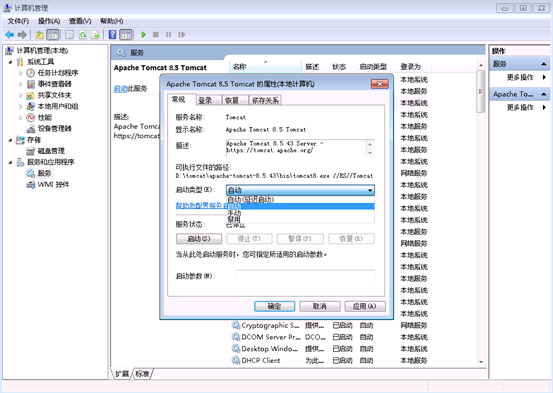The image size is (553, 393).
Task: Open 更多操作 under 服务 actions
Action: [520, 77]
